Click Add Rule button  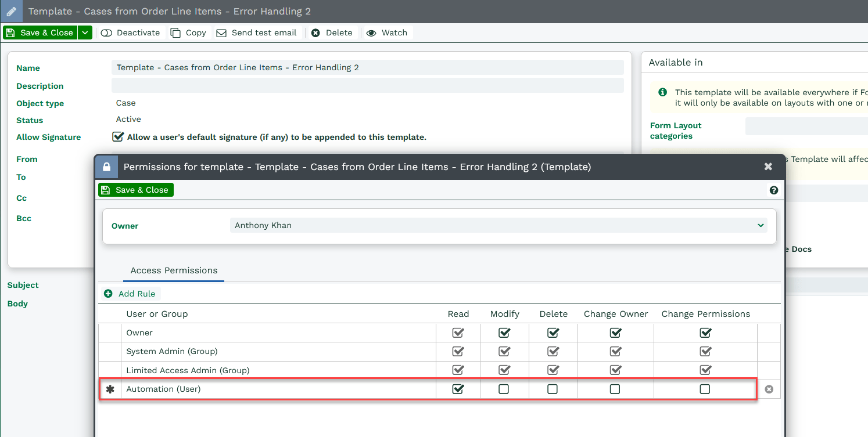tap(130, 294)
